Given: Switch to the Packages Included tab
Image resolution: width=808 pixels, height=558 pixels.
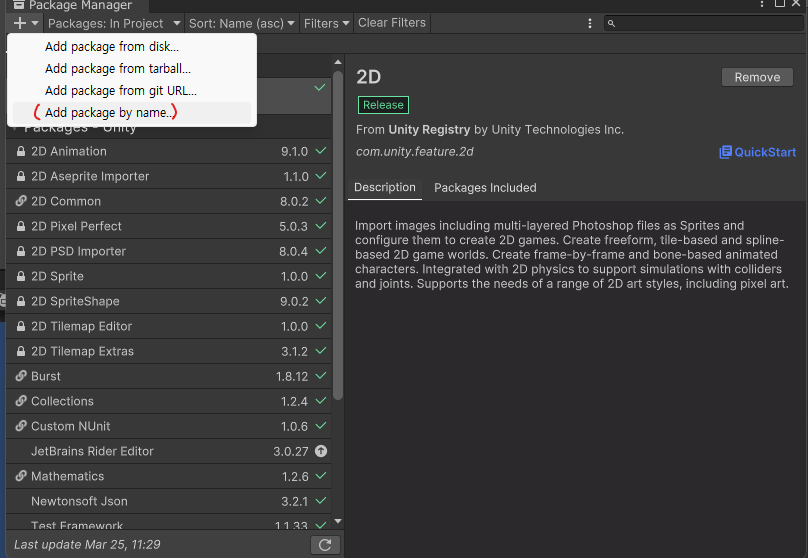Looking at the screenshot, I should (485, 188).
